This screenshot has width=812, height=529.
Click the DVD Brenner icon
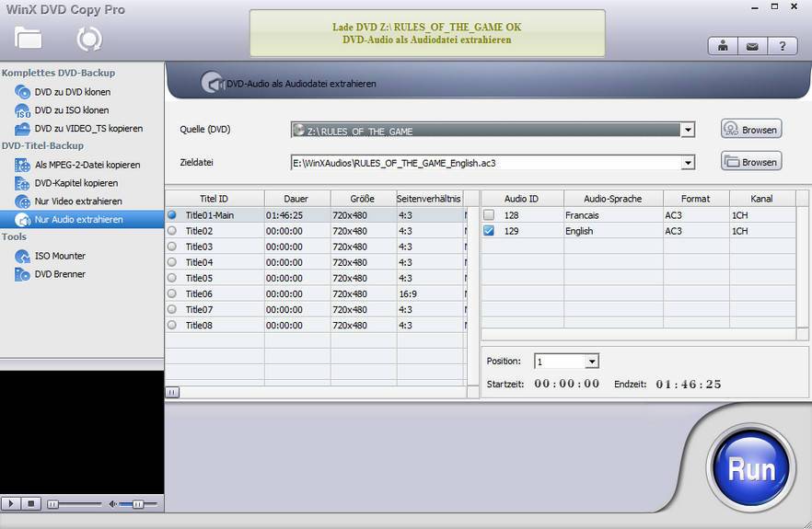click(23, 274)
